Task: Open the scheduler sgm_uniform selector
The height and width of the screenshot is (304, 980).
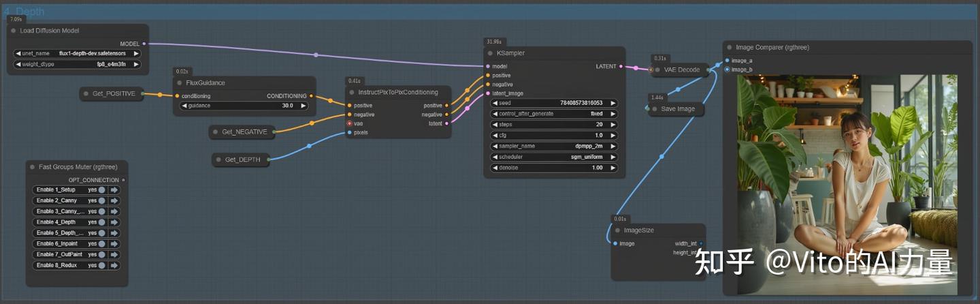Action: (x=554, y=157)
